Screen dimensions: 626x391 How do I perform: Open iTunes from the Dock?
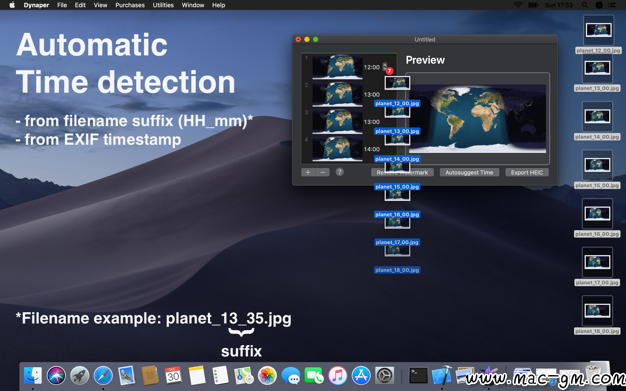[338, 375]
